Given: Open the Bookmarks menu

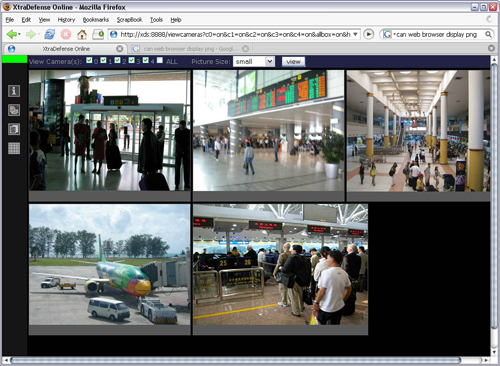Looking at the screenshot, I should pyautogui.click(x=96, y=20).
